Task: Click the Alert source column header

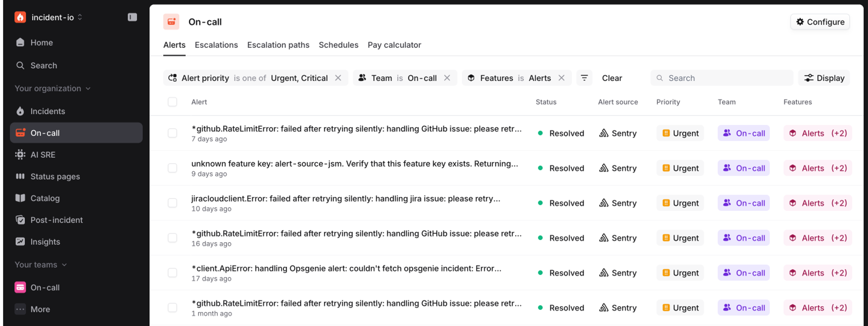Action: tap(618, 102)
